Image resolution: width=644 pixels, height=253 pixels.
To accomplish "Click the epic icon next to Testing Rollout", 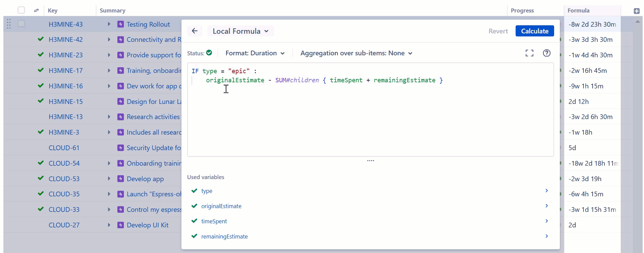I will [x=121, y=24].
